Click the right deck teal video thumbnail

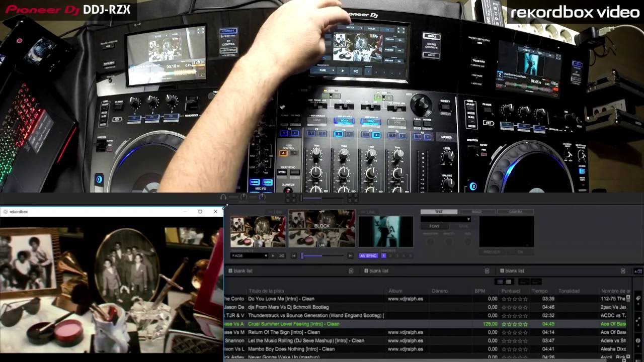click(x=385, y=232)
